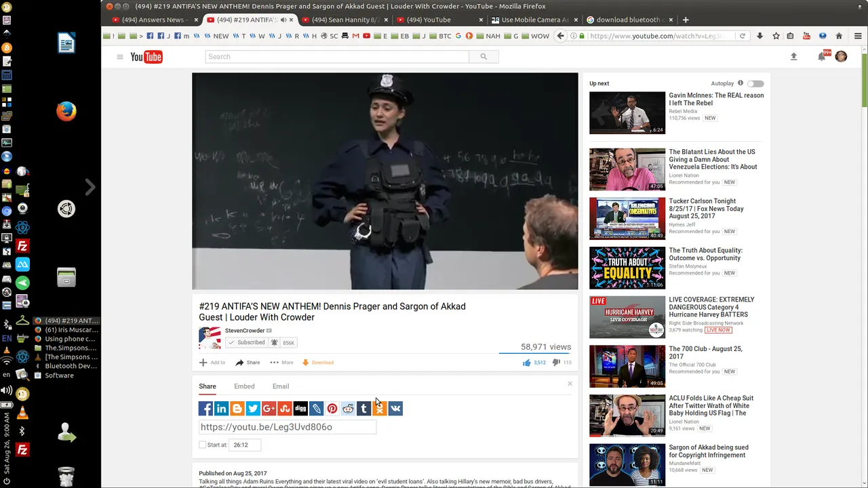868x488 pixels.
Task: Click the thumbs up like icon
Action: pos(527,363)
